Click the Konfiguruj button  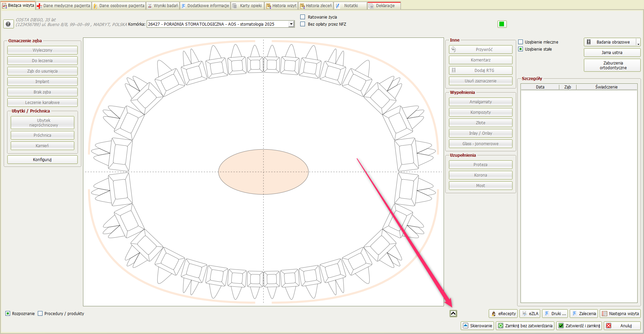point(43,160)
